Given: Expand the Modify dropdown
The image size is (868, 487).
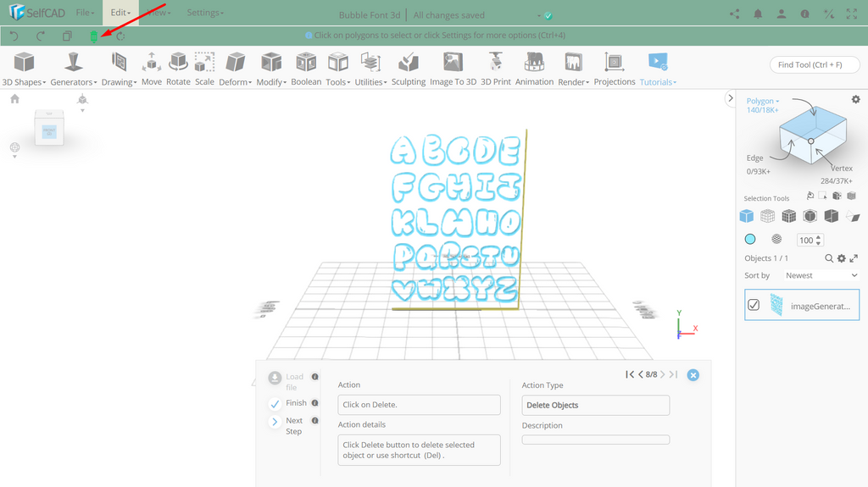Looking at the screenshot, I should pos(271,69).
